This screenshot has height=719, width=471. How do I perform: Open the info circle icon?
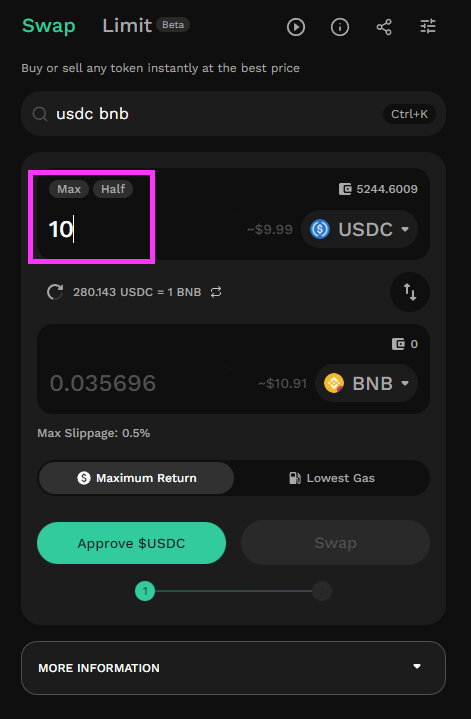[x=340, y=27]
